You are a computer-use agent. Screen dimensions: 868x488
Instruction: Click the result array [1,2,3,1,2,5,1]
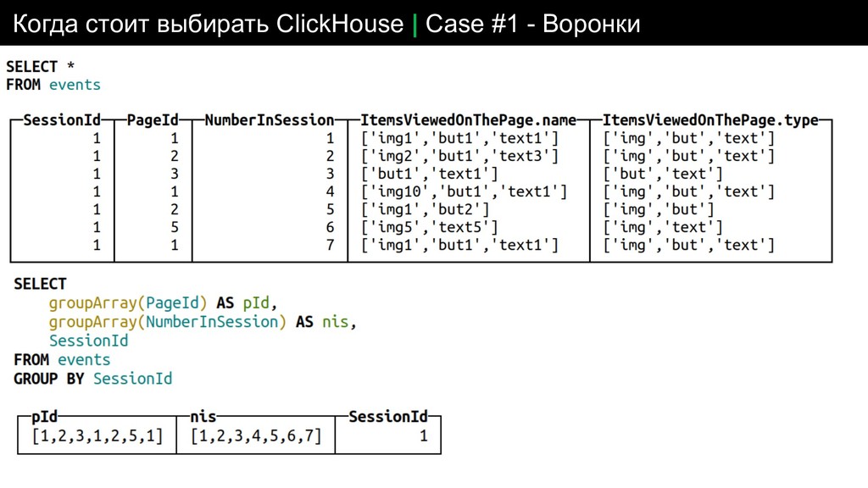click(x=97, y=436)
